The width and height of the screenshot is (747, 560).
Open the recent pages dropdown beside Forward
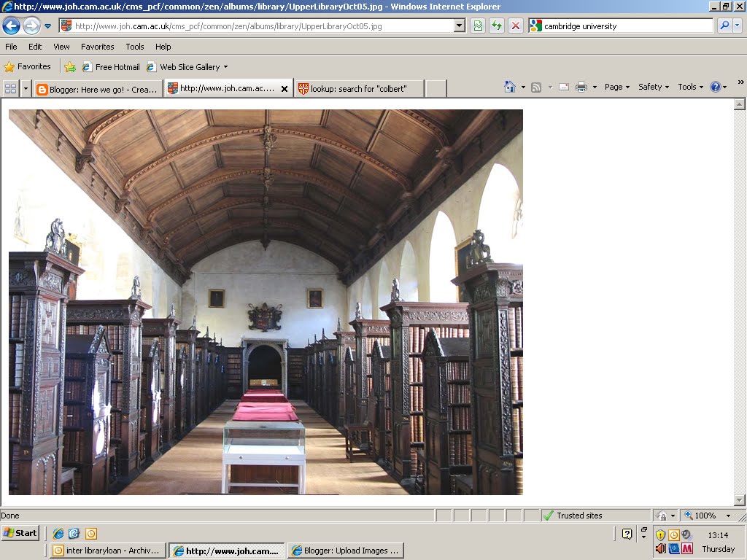[x=47, y=26]
